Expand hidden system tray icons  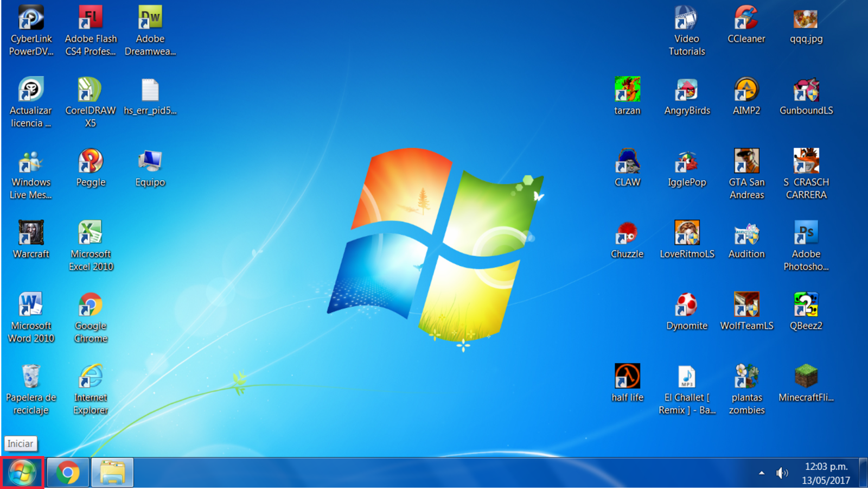pyautogui.click(x=762, y=473)
